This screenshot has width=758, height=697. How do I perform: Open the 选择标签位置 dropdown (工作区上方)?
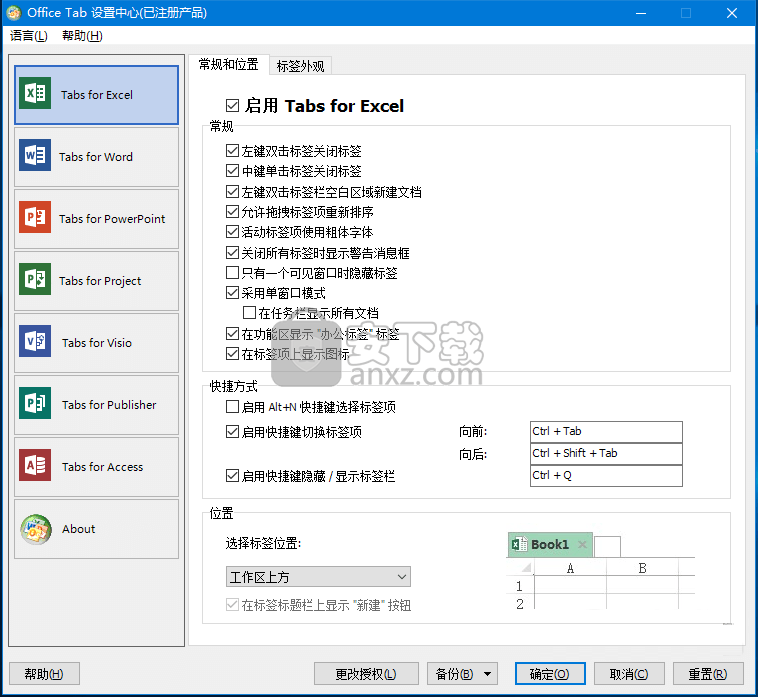(x=318, y=577)
